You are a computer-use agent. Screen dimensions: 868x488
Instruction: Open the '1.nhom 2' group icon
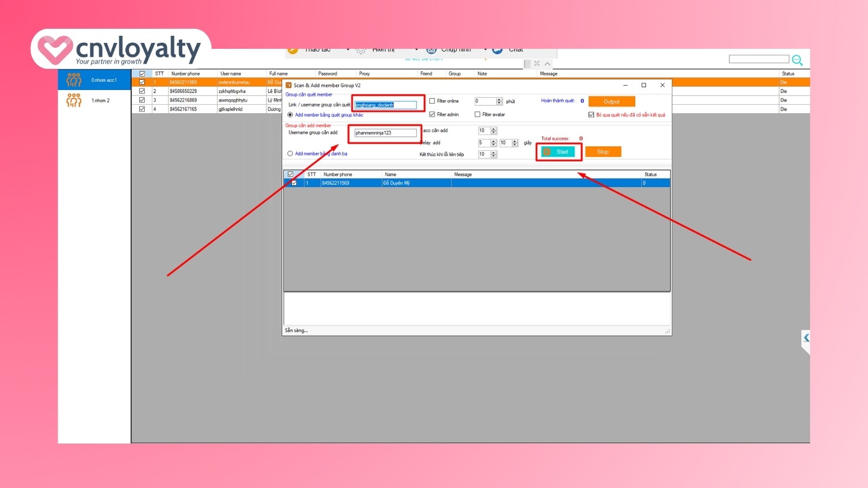74,100
